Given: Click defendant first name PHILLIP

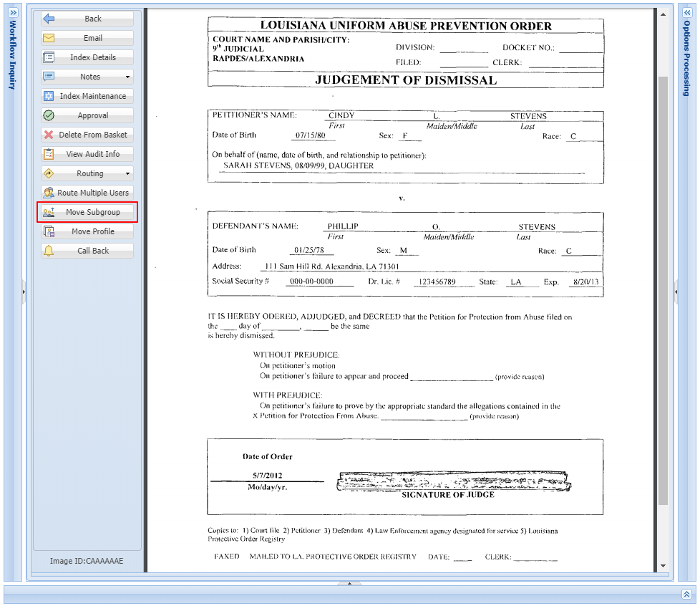Looking at the screenshot, I should 343,226.
